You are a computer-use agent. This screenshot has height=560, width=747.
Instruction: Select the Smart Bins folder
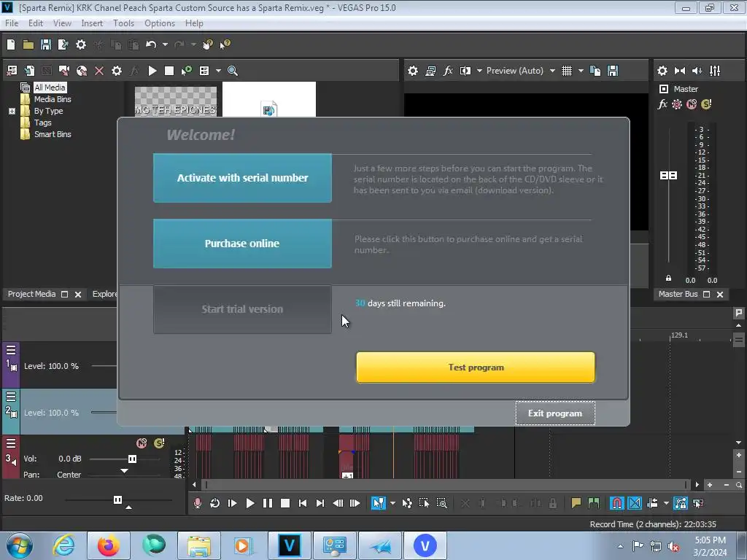pyautogui.click(x=53, y=134)
